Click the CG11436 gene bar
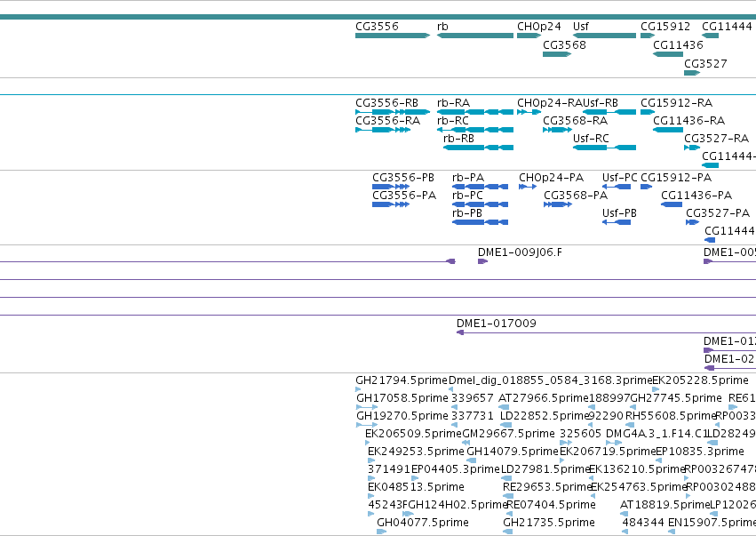 668,54
